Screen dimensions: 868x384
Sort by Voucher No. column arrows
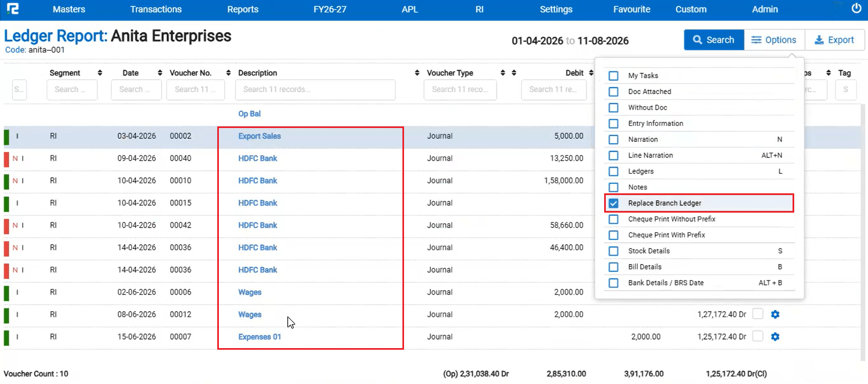229,73
